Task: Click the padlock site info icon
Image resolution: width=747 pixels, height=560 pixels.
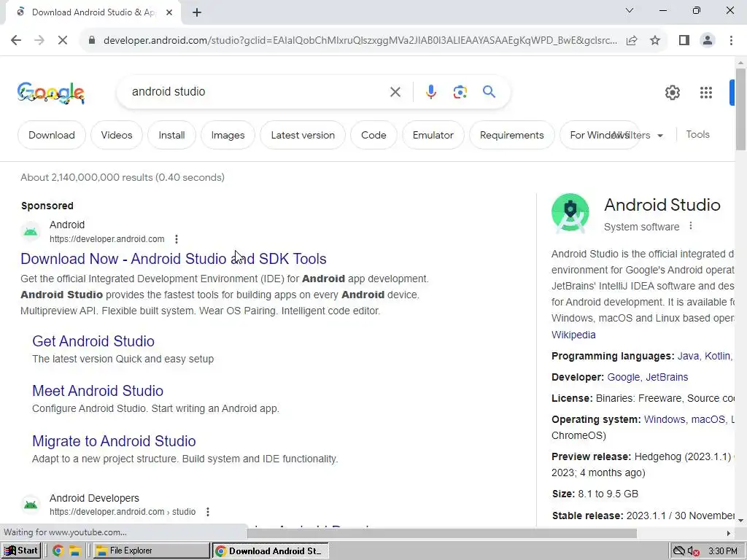Action: (x=92, y=41)
